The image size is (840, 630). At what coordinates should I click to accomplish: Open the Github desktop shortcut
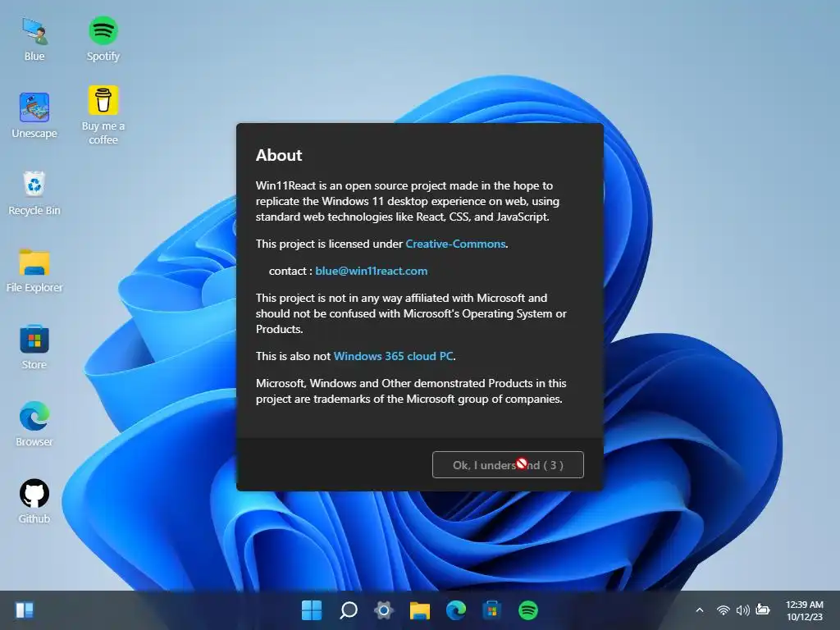(34, 501)
